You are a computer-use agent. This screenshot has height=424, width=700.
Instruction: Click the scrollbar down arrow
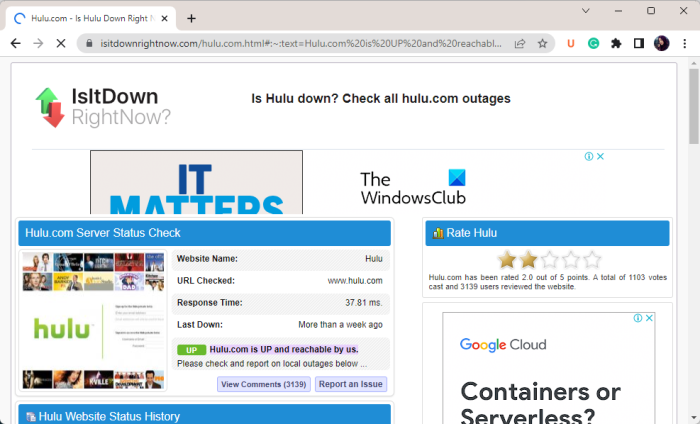coord(693,420)
